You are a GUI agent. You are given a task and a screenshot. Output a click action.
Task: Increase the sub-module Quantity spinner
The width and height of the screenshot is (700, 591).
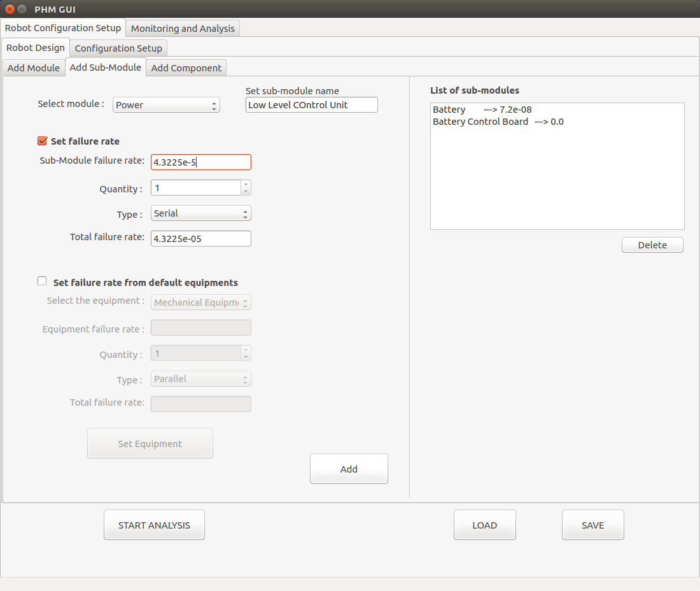(x=246, y=184)
